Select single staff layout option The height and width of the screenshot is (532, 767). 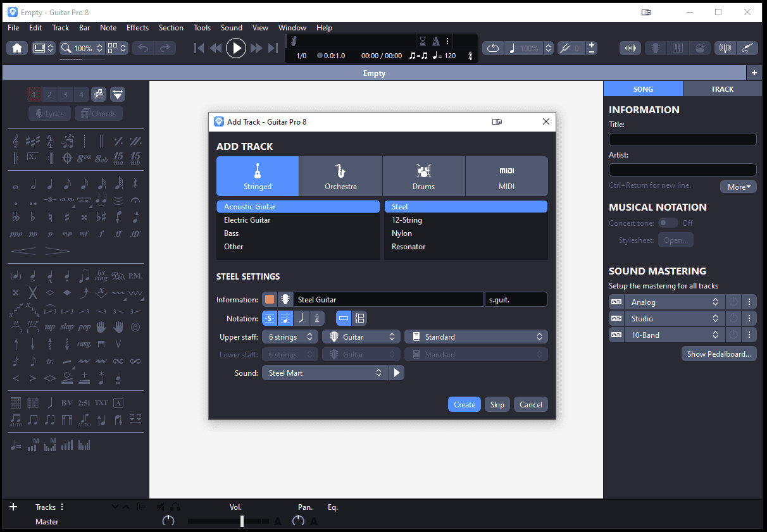coord(344,318)
